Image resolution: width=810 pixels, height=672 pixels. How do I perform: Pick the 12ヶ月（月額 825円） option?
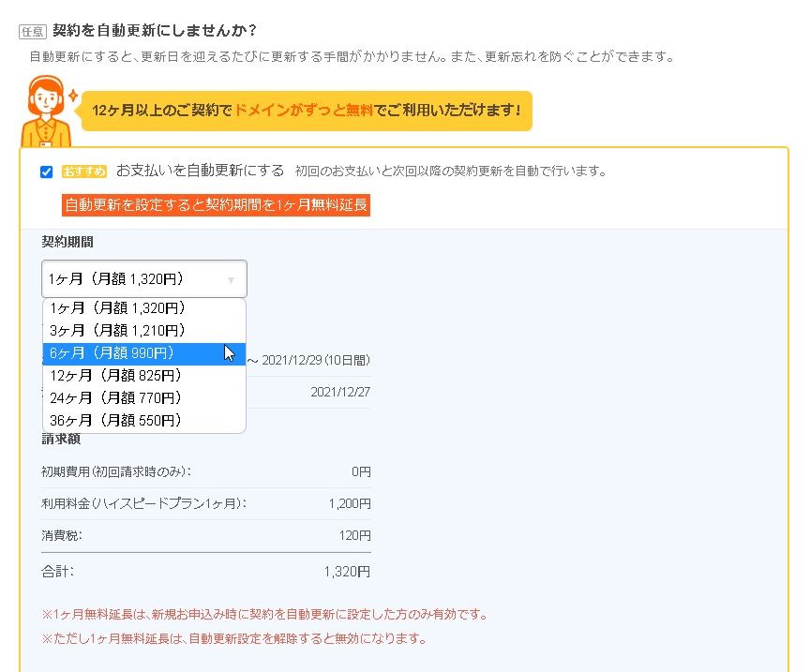[115, 376]
